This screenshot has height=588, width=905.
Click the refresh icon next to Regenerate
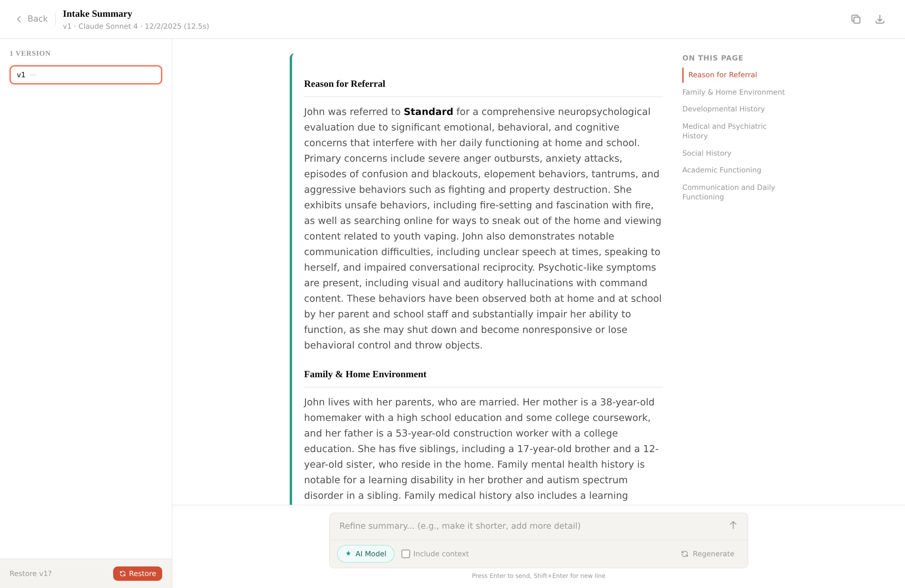pos(684,554)
